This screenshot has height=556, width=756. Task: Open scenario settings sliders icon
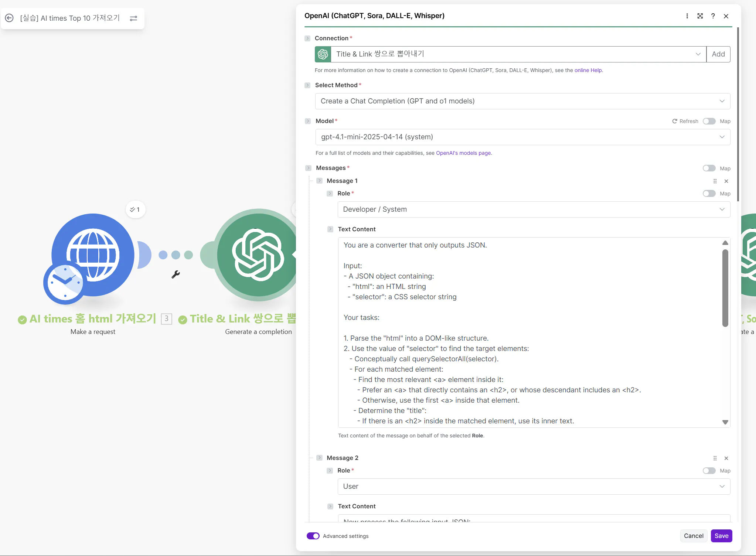click(x=134, y=18)
